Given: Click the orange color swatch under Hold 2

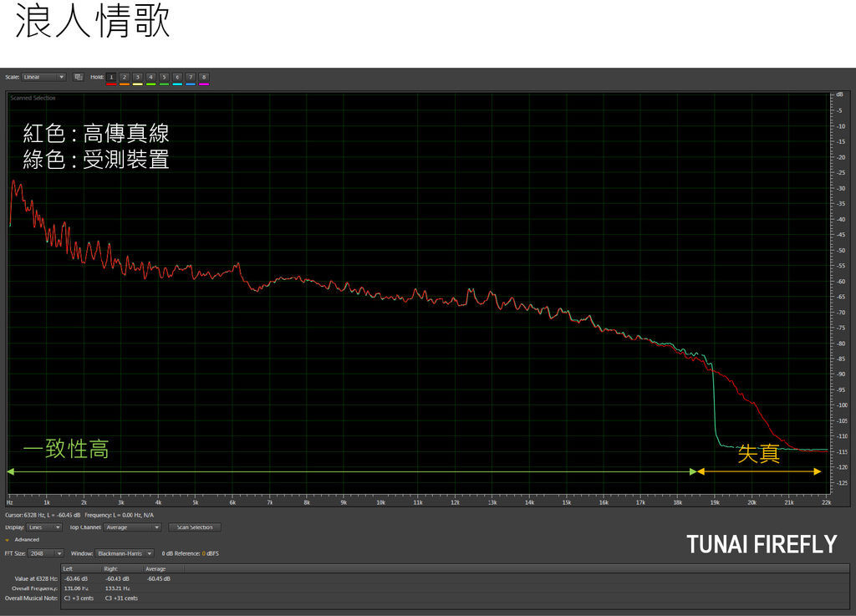Looking at the screenshot, I should pos(125,84).
